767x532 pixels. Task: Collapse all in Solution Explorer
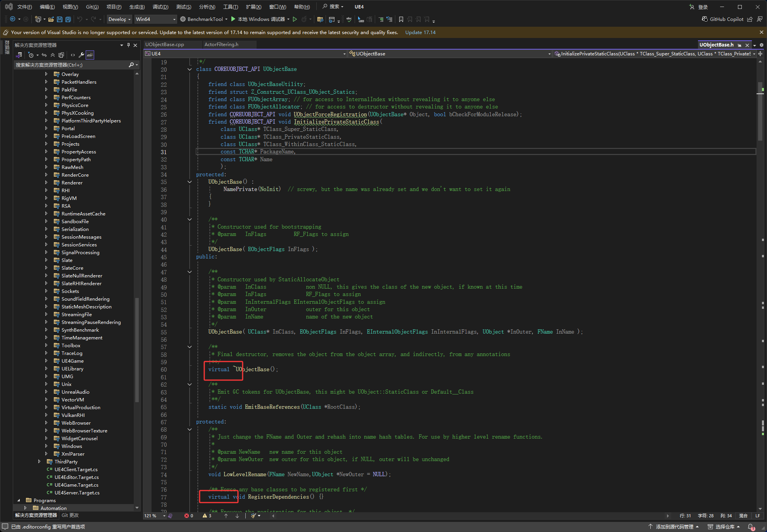53,55
